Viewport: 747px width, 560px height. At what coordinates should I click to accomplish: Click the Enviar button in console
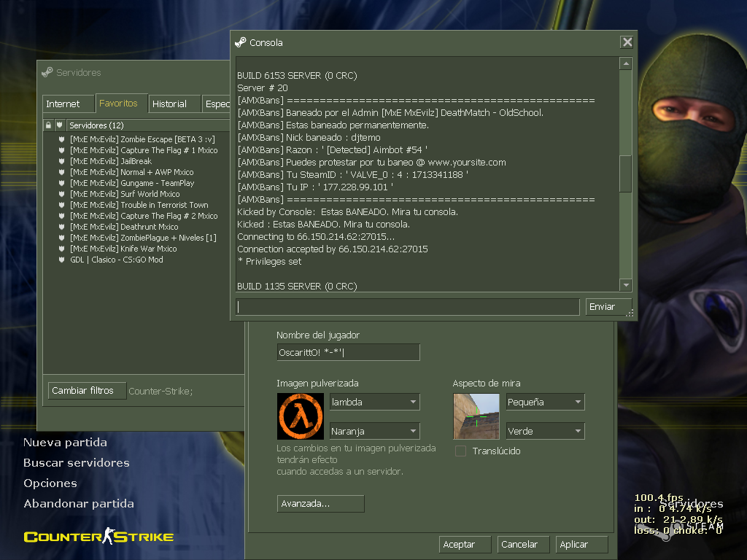coord(608,307)
